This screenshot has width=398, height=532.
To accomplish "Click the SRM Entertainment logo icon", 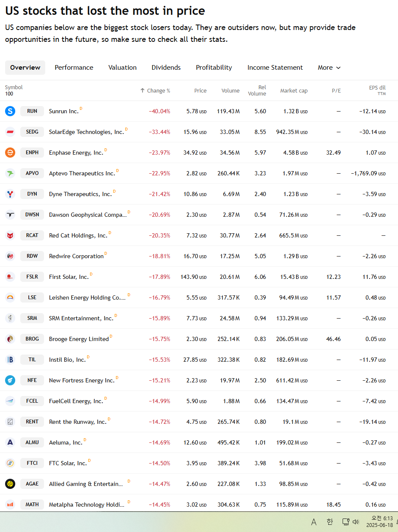I will coord(10,318).
